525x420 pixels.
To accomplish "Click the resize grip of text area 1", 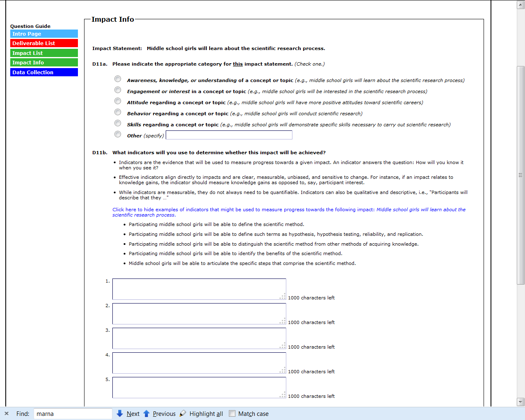I will coord(283,296).
